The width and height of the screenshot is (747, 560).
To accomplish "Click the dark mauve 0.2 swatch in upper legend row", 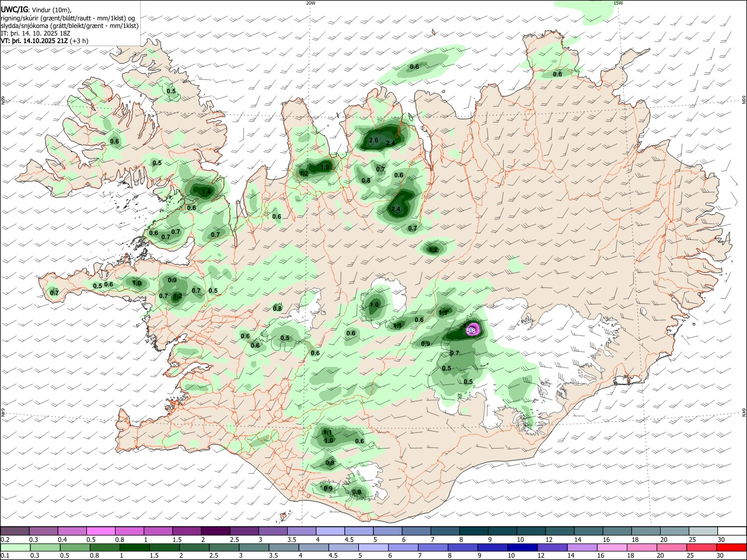I will tap(15, 531).
